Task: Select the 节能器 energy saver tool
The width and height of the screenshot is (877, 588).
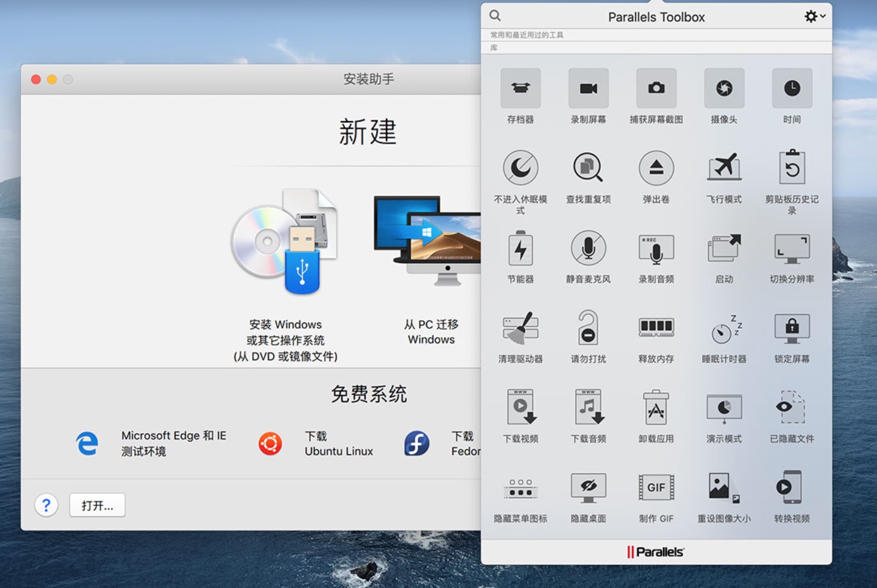Action: tap(521, 248)
